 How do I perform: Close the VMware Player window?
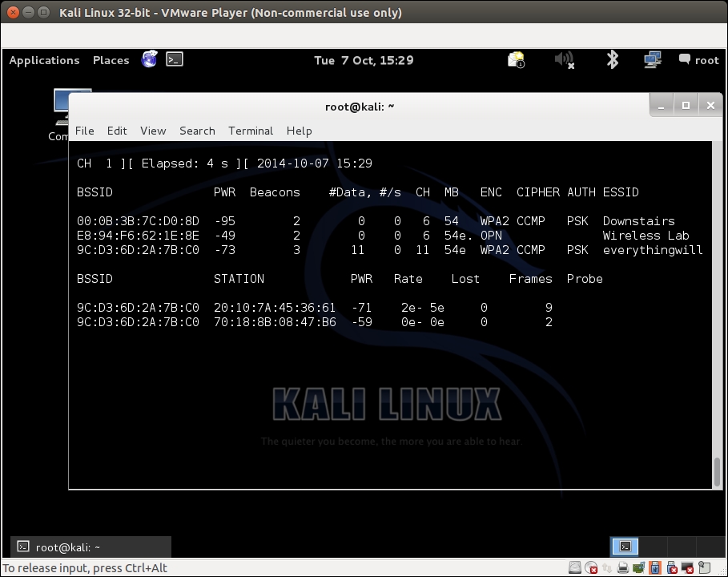tap(14, 12)
